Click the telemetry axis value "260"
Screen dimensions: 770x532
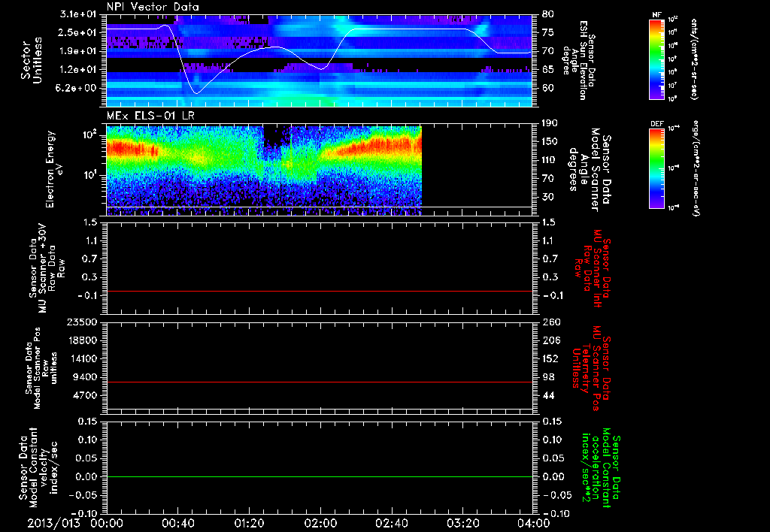tap(550, 322)
